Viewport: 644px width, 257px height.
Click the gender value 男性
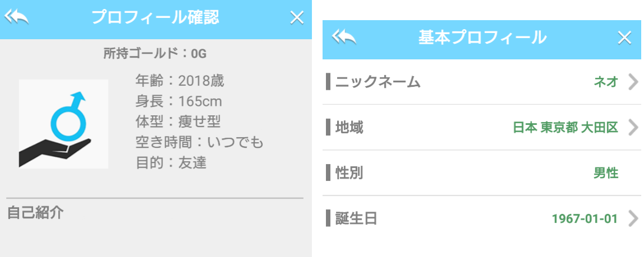click(605, 173)
